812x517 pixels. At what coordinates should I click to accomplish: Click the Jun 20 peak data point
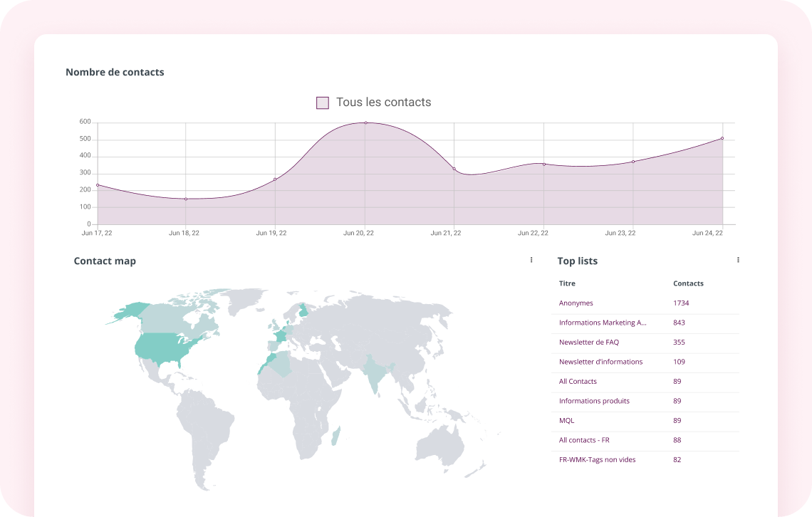tap(365, 122)
